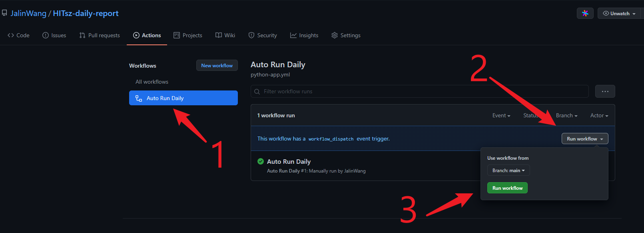Click the green Run workflow button
644x233 pixels.
[x=507, y=188]
